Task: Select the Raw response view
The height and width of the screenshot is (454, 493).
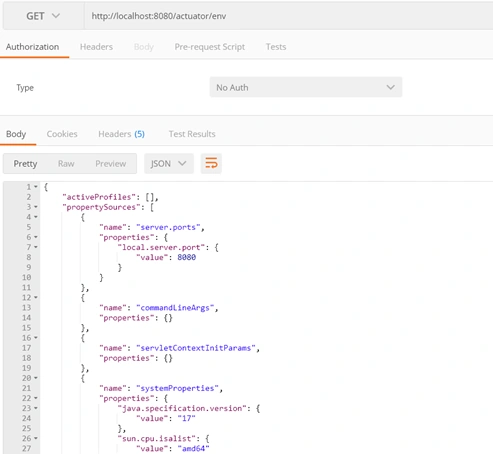Action: pyautogui.click(x=66, y=163)
